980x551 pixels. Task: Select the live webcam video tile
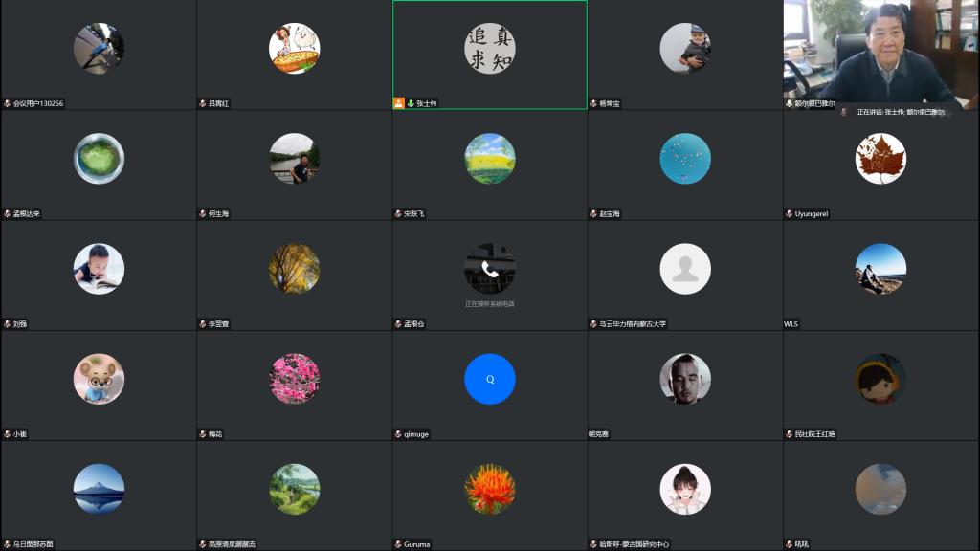point(880,53)
